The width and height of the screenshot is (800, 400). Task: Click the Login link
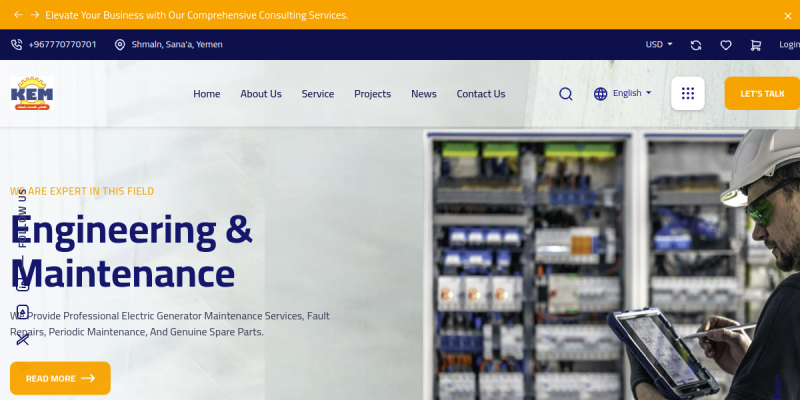click(789, 44)
